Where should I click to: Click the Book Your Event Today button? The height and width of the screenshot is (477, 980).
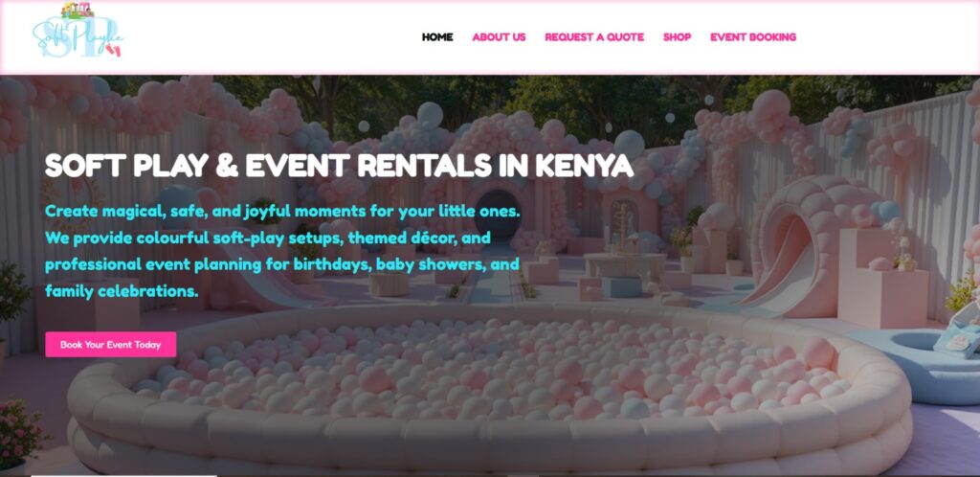[111, 345]
